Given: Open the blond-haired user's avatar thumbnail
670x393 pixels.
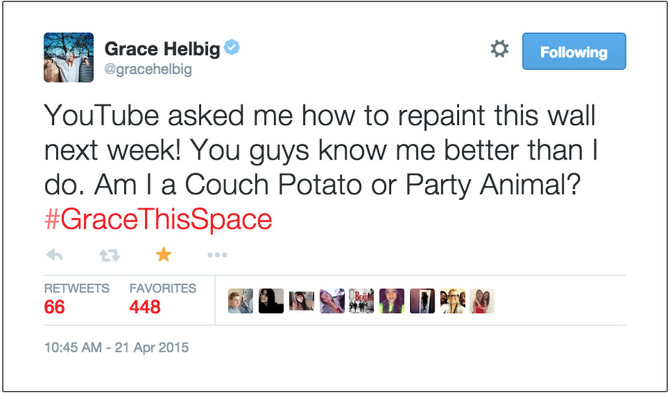Looking at the screenshot, I should coord(241,301).
